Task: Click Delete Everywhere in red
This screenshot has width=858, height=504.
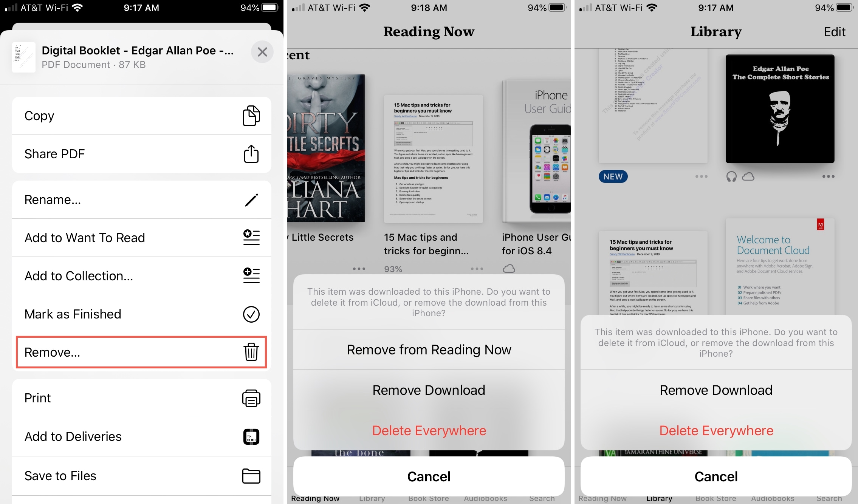Action: tap(429, 431)
